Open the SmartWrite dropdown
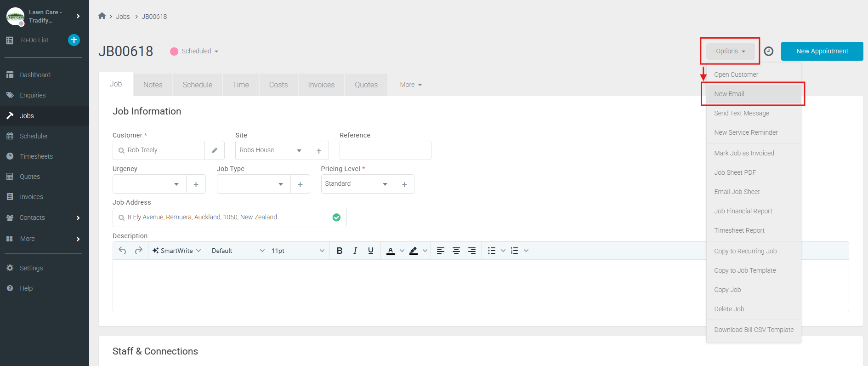868x366 pixels. 177,251
